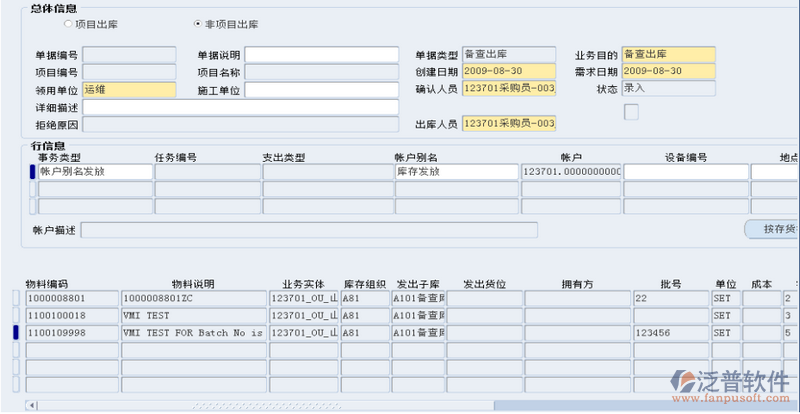Click the 帐户 cell starting 123701.0000
The height and width of the screenshot is (414, 800).
pos(571,172)
